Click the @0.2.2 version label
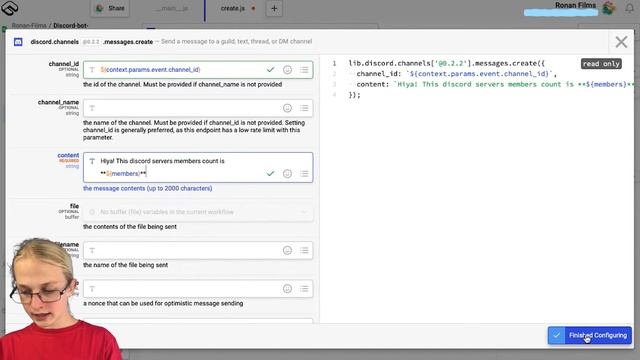The width and height of the screenshot is (640, 360). point(91,42)
